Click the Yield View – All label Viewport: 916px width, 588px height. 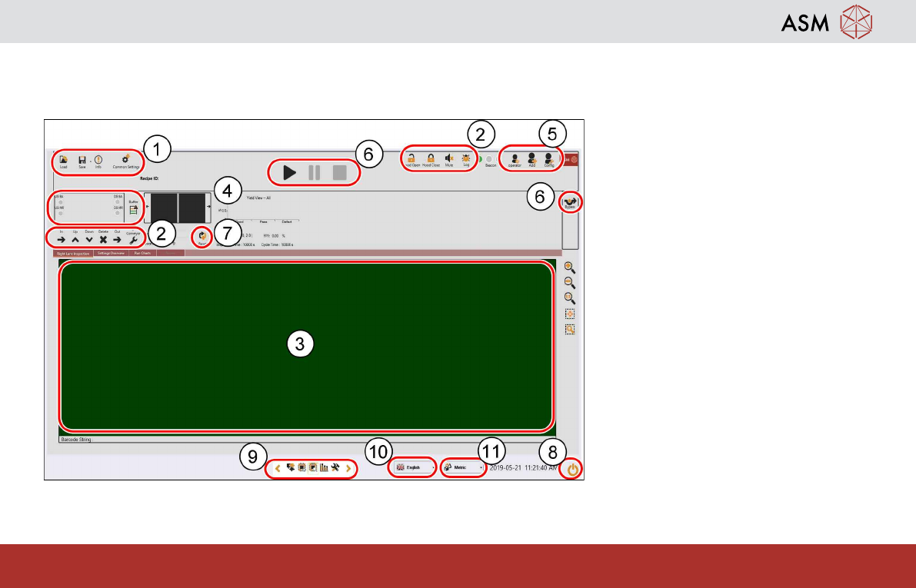258,198
